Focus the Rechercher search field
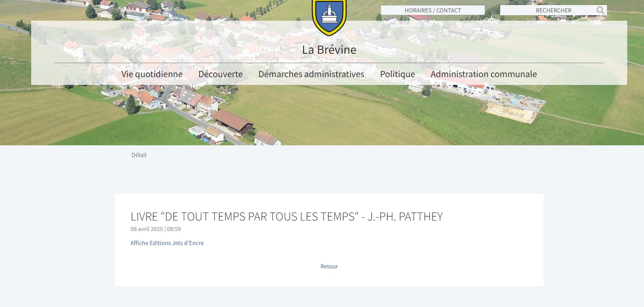This screenshot has height=307, width=644. click(x=553, y=11)
